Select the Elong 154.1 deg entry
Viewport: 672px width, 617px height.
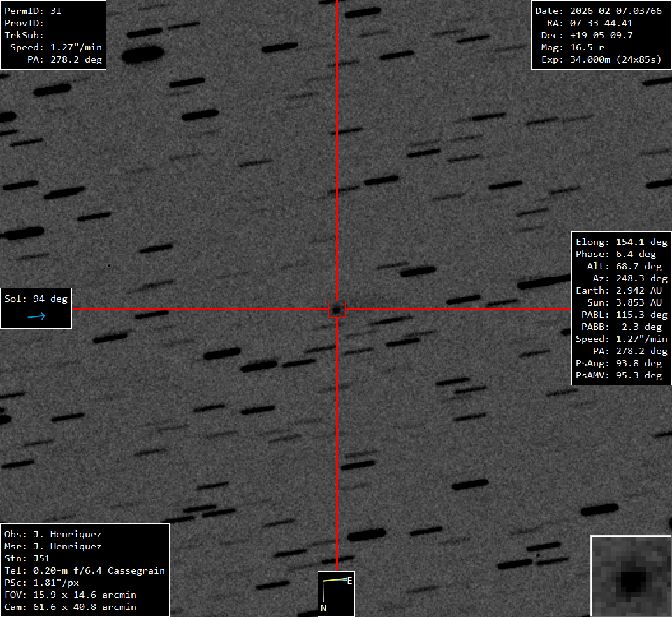(621, 242)
